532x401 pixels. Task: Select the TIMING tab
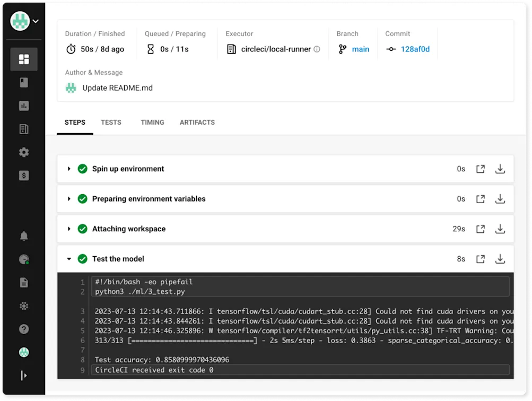(152, 122)
